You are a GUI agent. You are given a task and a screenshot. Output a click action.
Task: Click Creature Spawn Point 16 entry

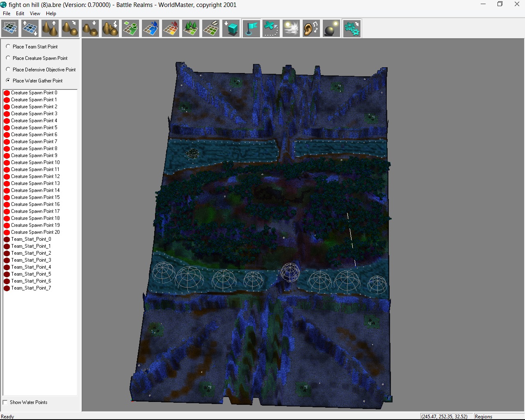click(32, 204)
